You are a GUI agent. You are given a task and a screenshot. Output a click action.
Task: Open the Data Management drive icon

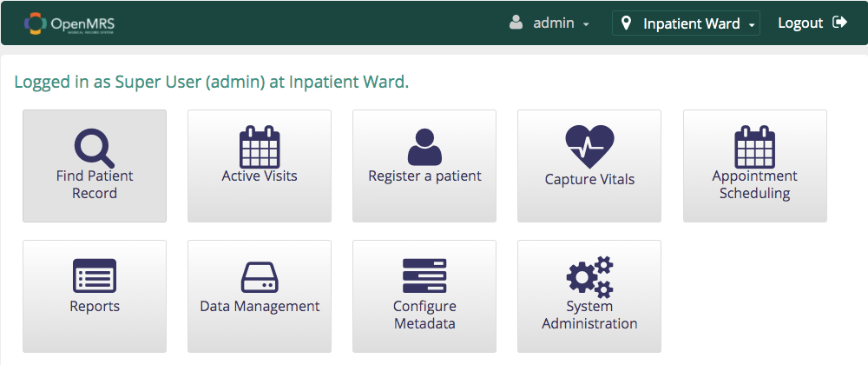tap(260, 277)
